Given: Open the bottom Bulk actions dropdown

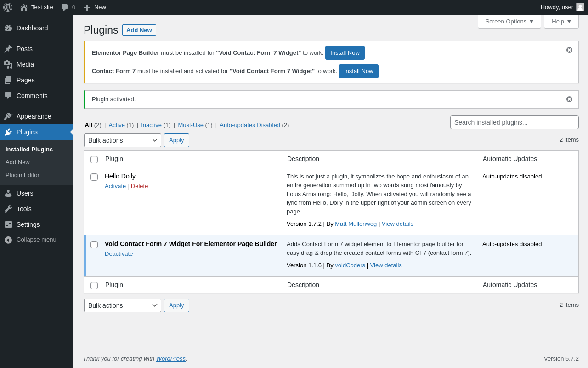Looking at the screenshot, I should 123,305.
